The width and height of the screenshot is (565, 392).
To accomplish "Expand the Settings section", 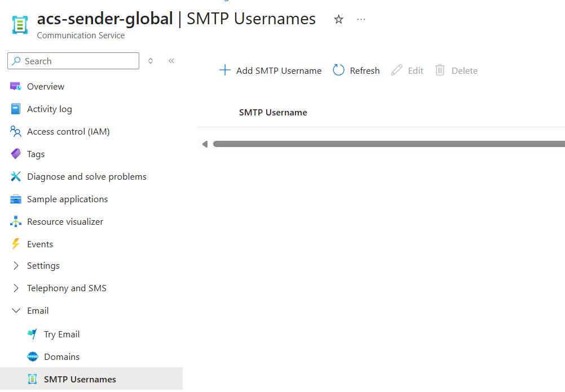I will (16, 265).
